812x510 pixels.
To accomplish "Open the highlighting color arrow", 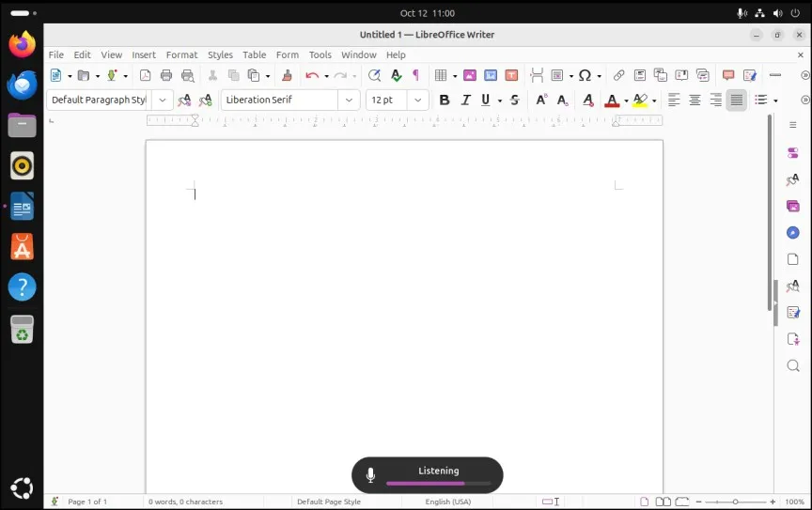I will (x=654, y=100).
